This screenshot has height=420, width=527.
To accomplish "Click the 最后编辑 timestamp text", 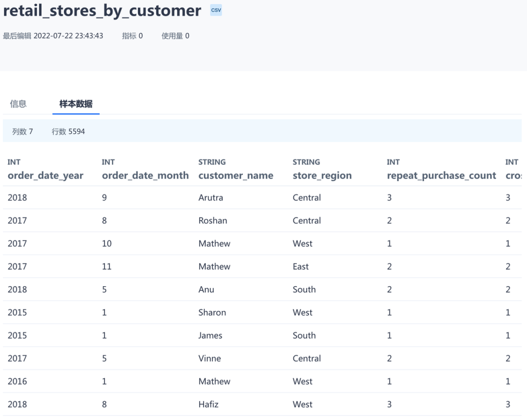I will click(x=53, y=36).
